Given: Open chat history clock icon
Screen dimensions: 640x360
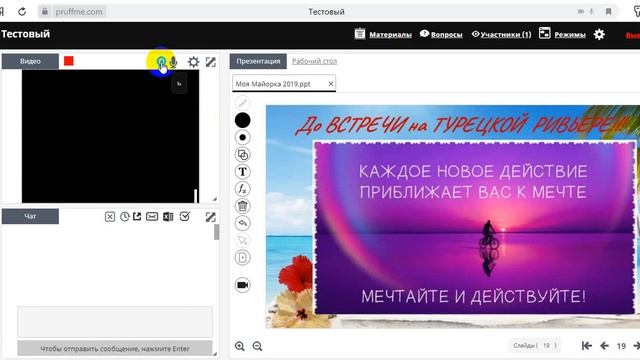Looking at the screenshot, I should point(124,217).
